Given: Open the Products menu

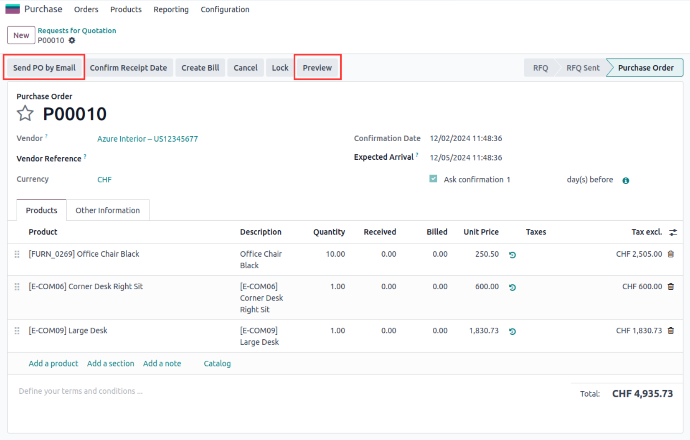Looking at the screenshot, I should point(126,9).
